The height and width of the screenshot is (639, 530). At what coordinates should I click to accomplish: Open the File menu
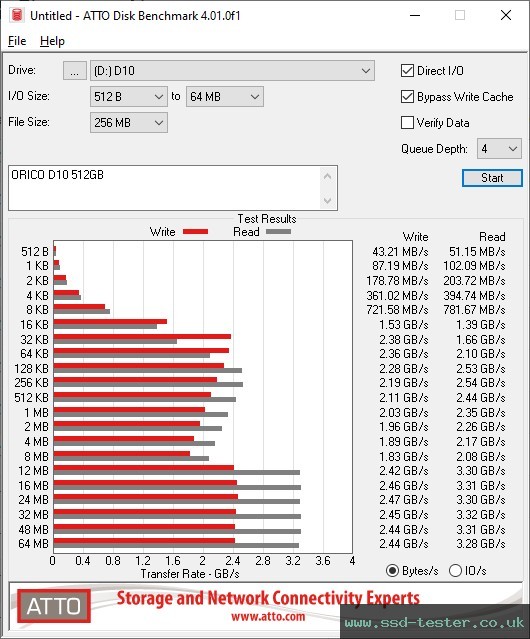click(x=17, y=41)
